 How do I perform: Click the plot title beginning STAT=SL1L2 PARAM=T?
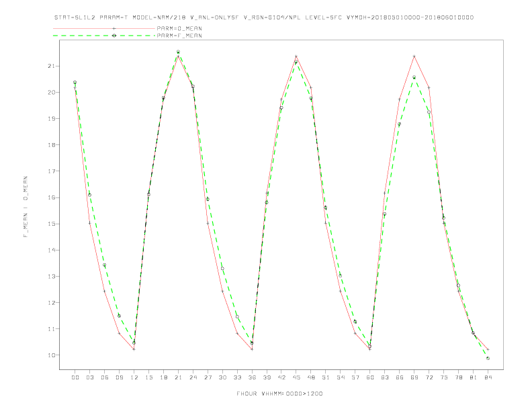[x=264, y=17]
